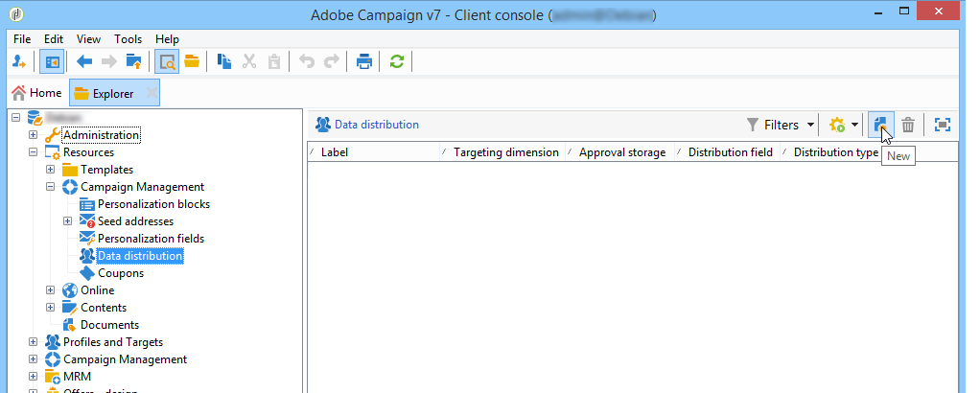Collapse the root server node
Viewport: 980px width, 393px height.
pyautogui.click(x=15, y=118)
